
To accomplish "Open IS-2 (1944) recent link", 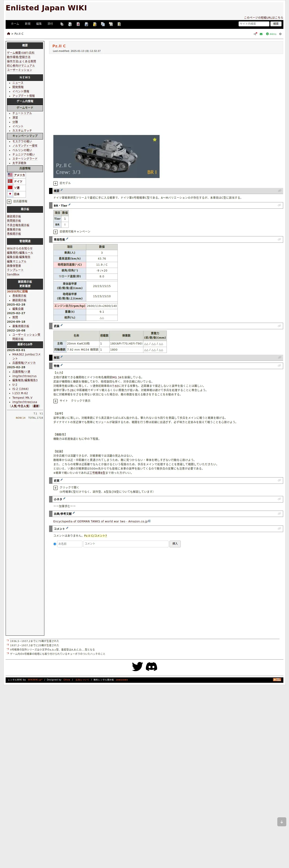I will pos(20,389).
